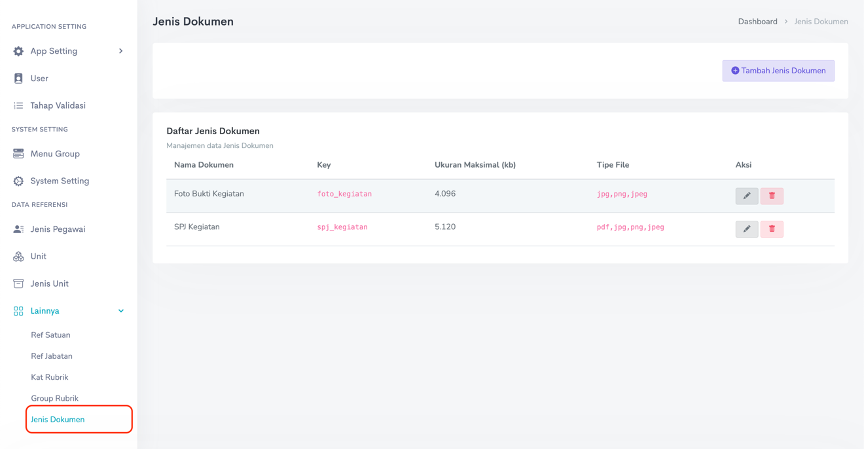Click the Jenis Pegawai people icon
The height and width of the screenshot is (450, 864).
point(18,229)
